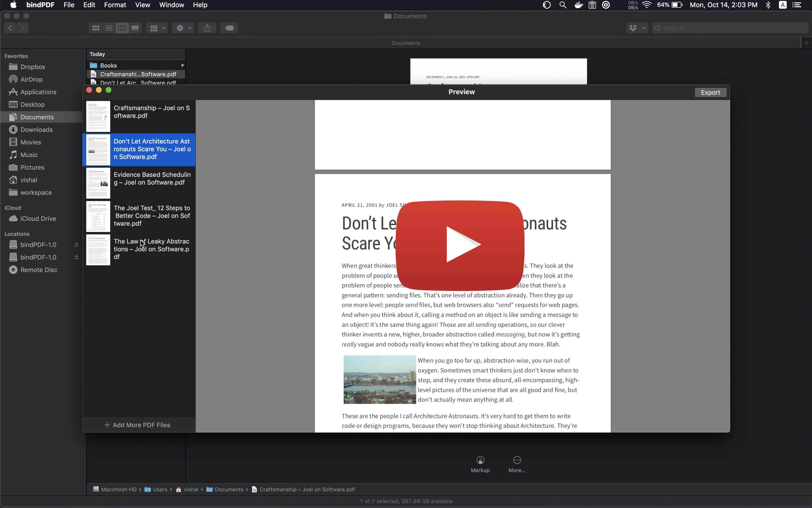
Task: Open Window menu in menu bar
Action: 172,5
